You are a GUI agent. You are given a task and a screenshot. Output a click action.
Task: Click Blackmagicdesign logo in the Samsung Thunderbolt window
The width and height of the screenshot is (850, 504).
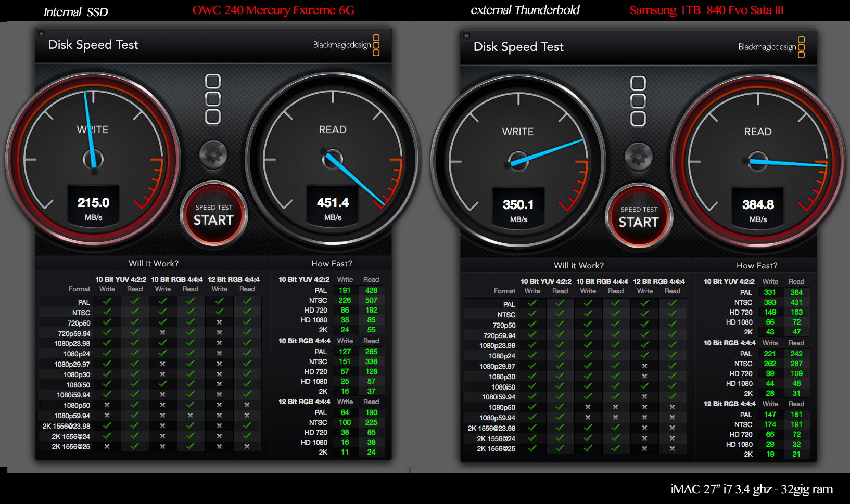[771, 47]
